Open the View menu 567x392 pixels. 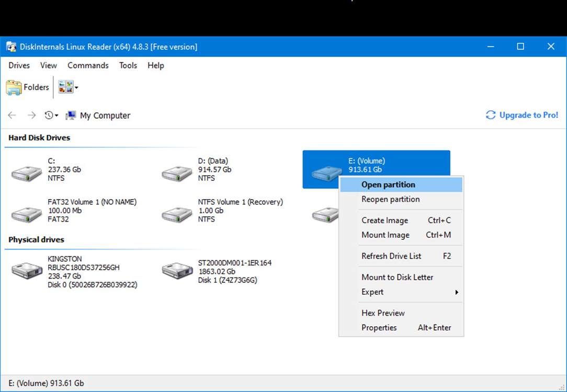point(49,65)
